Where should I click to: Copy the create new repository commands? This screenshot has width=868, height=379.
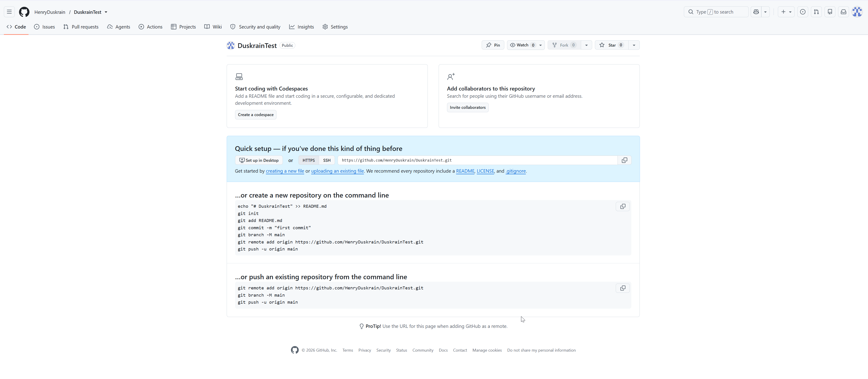point(623,206)
